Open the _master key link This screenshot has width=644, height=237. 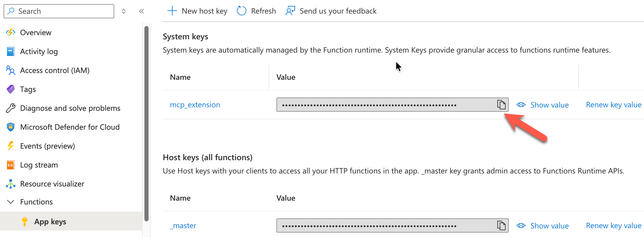[x=183, y=226]
